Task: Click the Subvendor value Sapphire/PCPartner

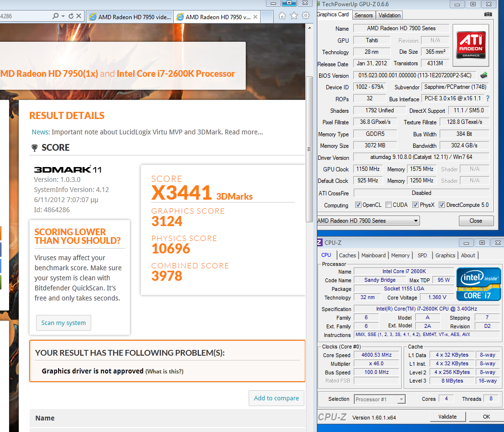Action: pyautogui.click(x=455, y=87)
